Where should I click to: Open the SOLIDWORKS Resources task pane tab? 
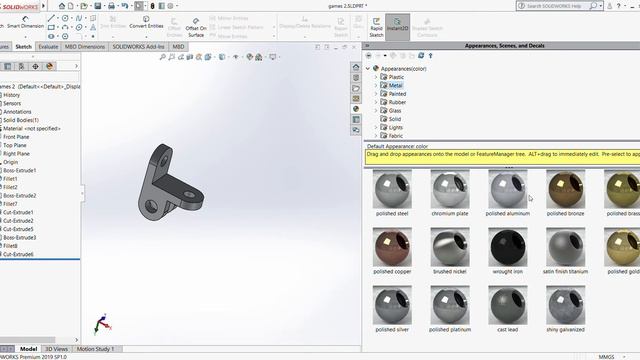[356, 67]
